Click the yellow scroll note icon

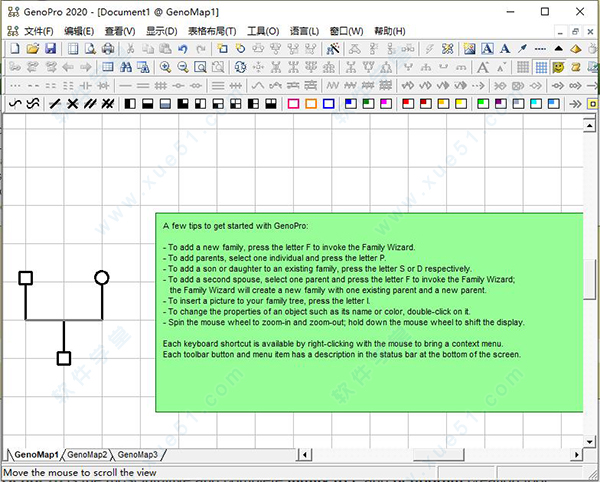click(576, 67)
